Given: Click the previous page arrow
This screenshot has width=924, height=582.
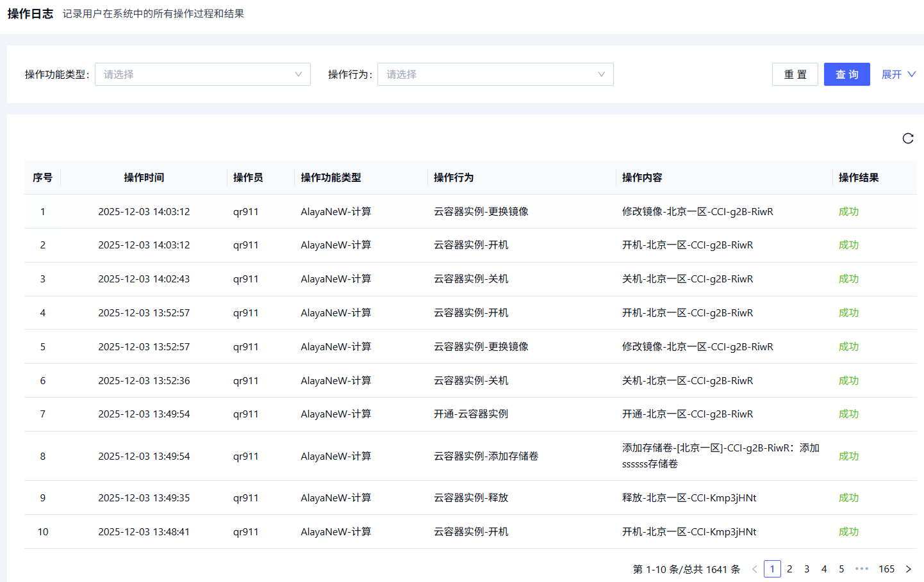Looking at the screenshot, I should pos(754,569).
